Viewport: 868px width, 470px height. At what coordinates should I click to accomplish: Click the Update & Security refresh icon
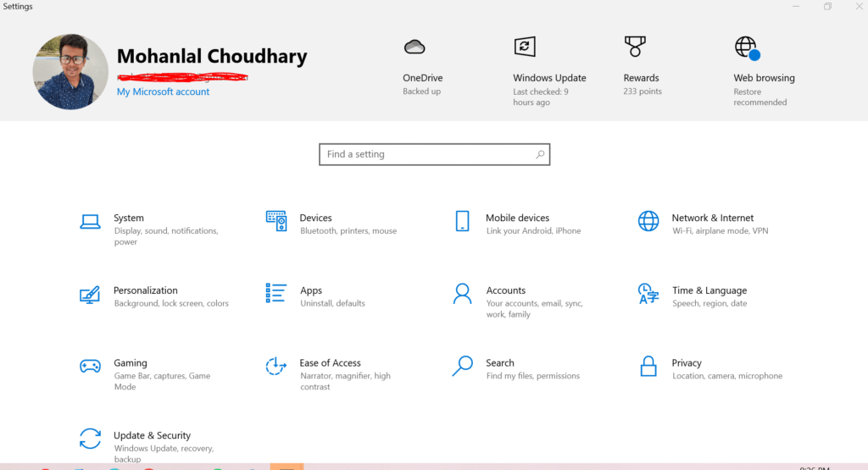pyautogui.click(x=90, y=439)
